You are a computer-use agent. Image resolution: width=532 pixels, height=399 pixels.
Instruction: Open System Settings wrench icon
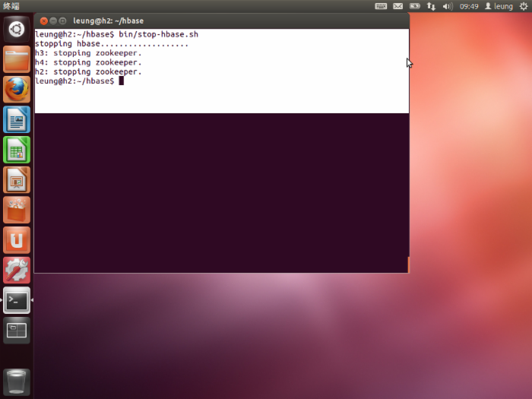pos(16,270)
